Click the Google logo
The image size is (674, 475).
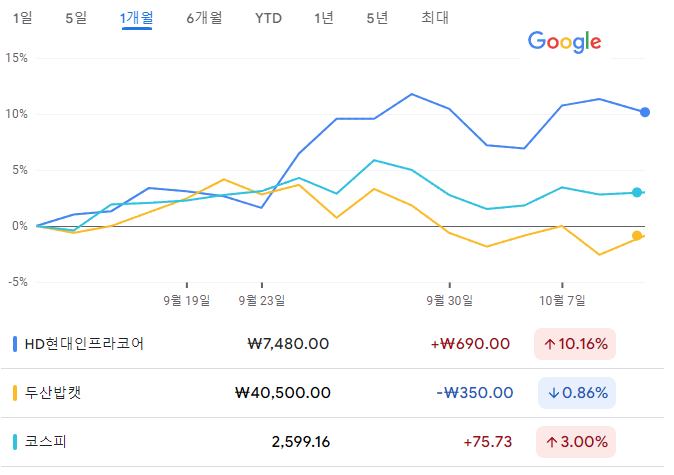tap(564, 42)
